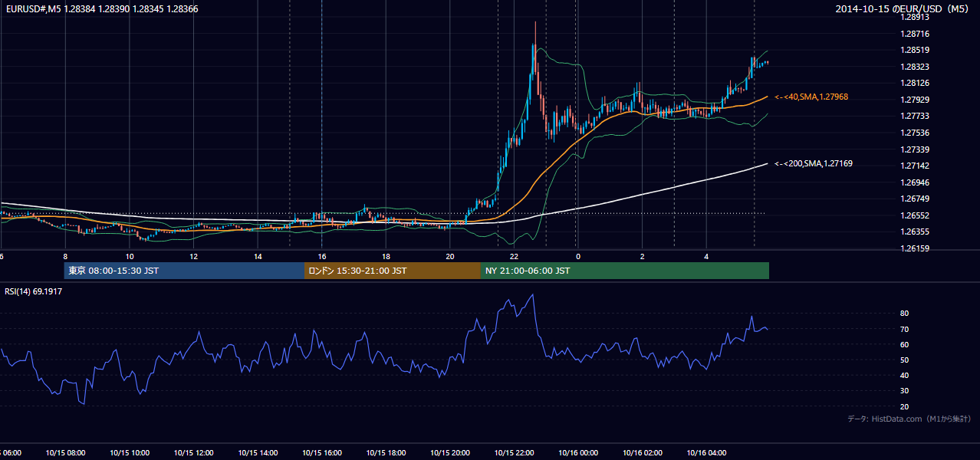This screenshot has width=980, height=460.
Task: Click the HistData.com data source credit
Action: coord(909,419)
